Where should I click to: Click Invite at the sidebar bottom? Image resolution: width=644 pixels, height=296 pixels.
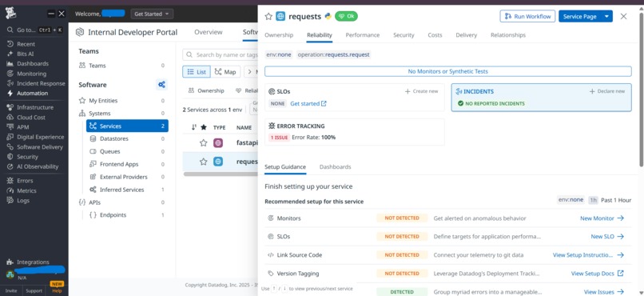pyautogui.click(x=11, y=290)
